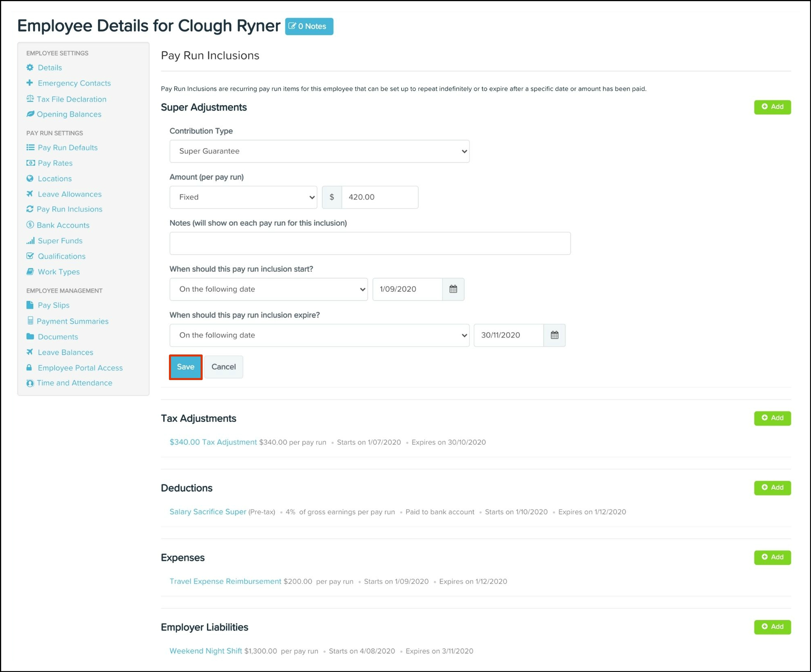
Task: Open the $340.00 Tax Adjustment link
Action: pos(213,442)
